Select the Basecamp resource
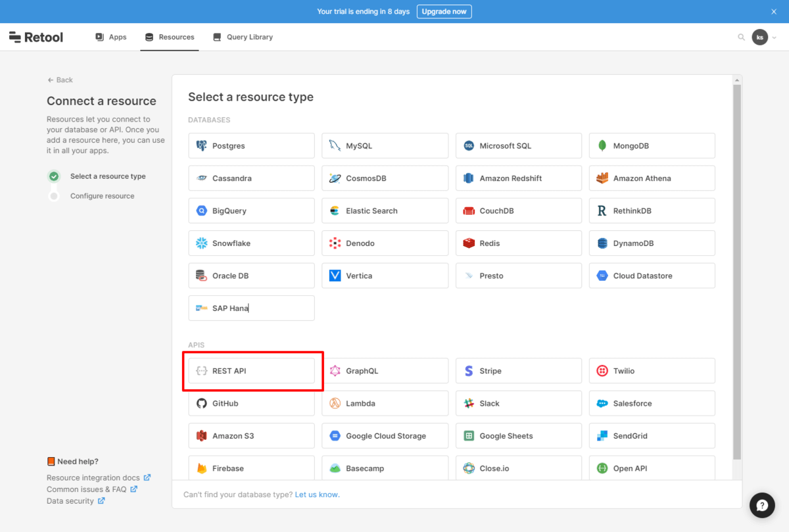Image resolution: width=789 pixels, height=532 pixels. coord(385,468)
